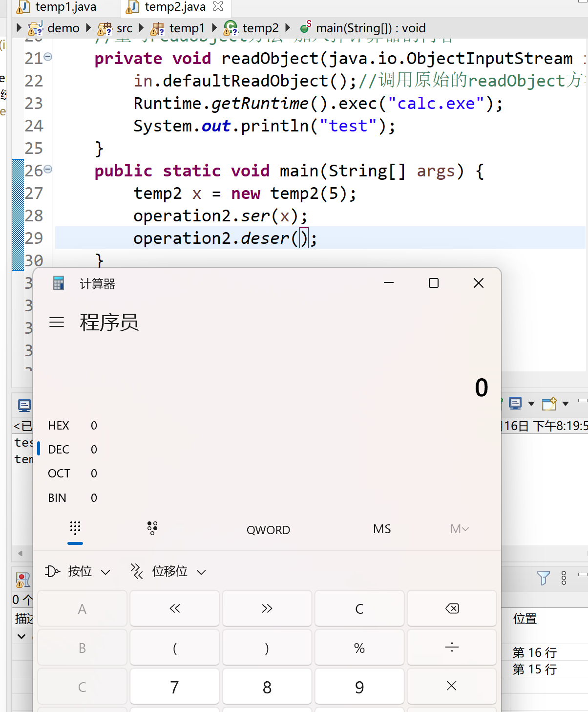Click 第 16 行 location in Problems view

535,652
